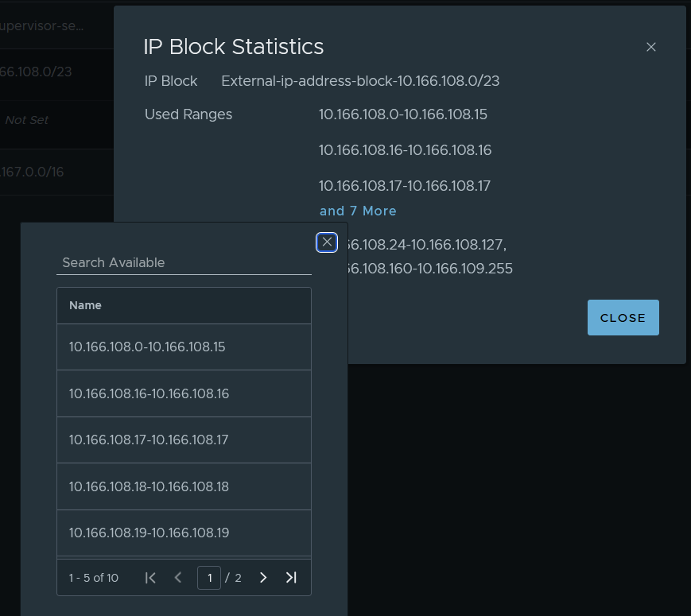Jump to last page of ranges list
Screen dimensions: 691x616
[291, 578]
